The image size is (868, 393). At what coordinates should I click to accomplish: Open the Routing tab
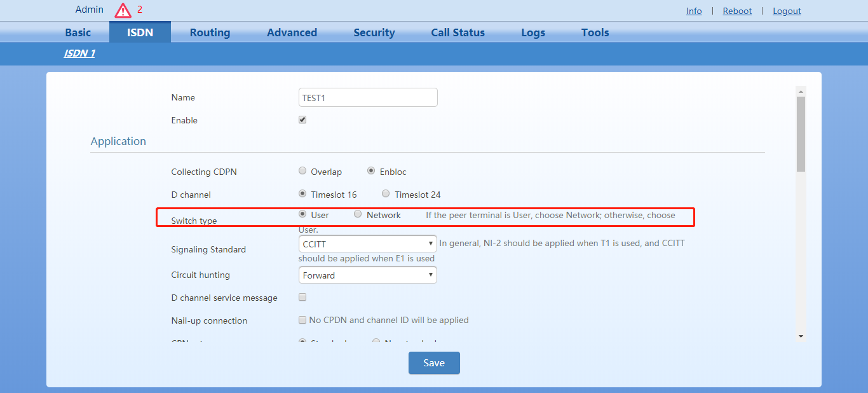[210, 32]
